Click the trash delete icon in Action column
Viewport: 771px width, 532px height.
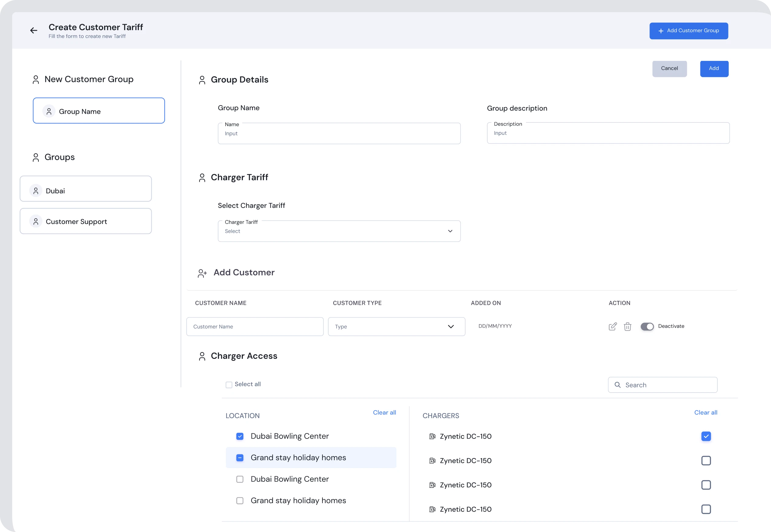pos(628,326)
